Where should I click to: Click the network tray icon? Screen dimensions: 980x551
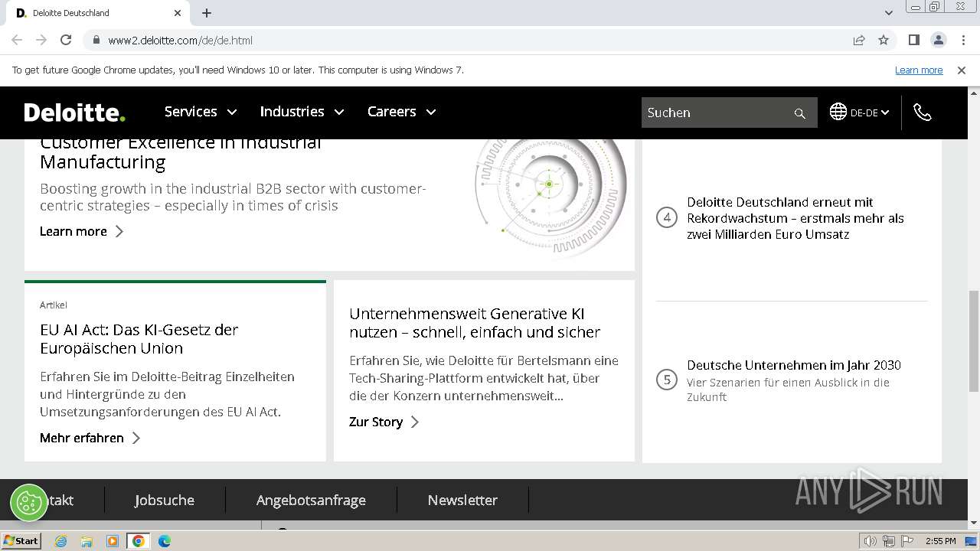pyautogui.click(x=889, y=541)
